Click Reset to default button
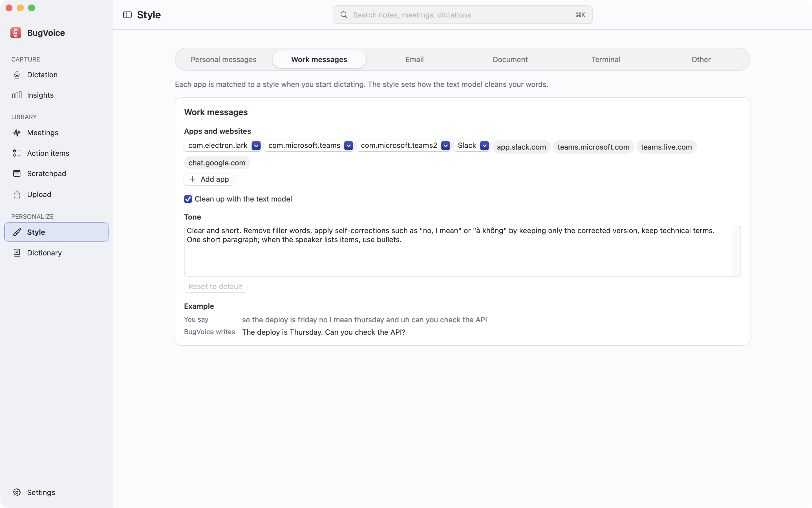The width and height of the screenshot is (812, 508). click(x=215, y=286)
